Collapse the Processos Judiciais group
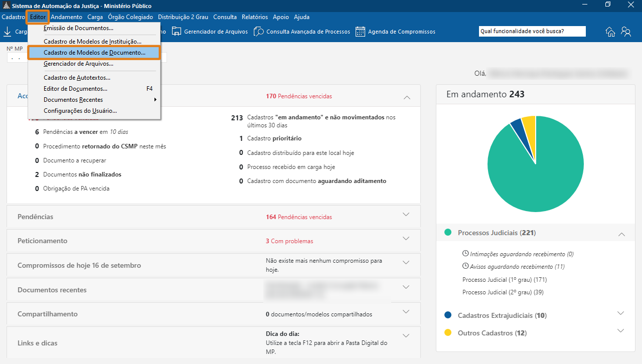This screenshot has height=364, width=642. pos(621,234)
